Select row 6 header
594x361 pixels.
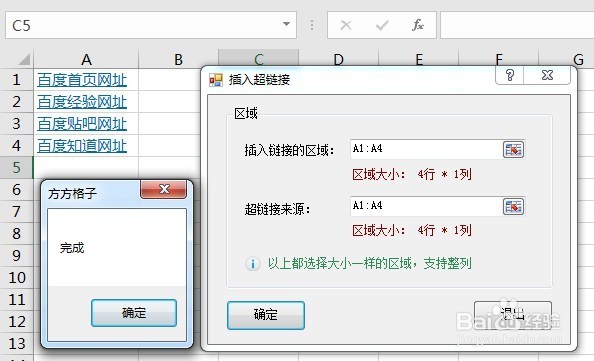pos(16,189)
